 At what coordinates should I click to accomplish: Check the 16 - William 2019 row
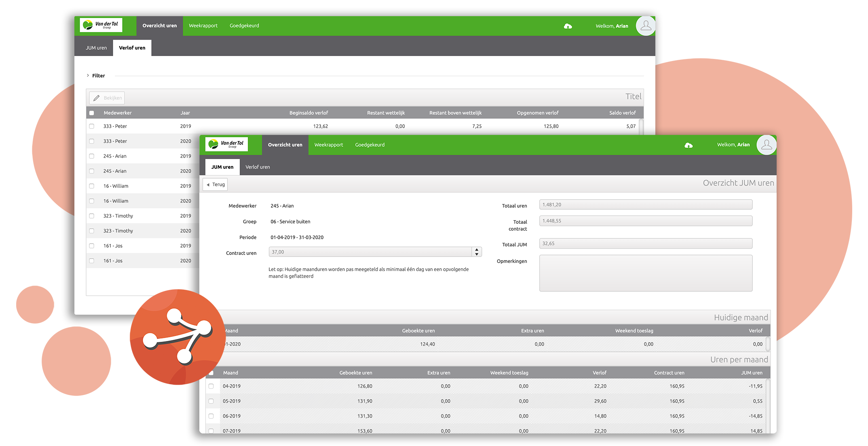[92, 186]
